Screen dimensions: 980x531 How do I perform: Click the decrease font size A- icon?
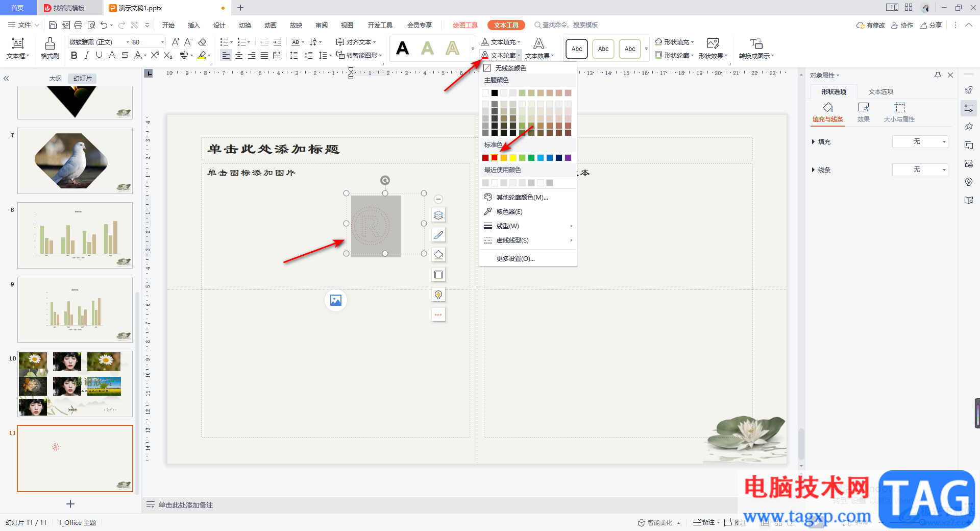click(x=188, y=42)
